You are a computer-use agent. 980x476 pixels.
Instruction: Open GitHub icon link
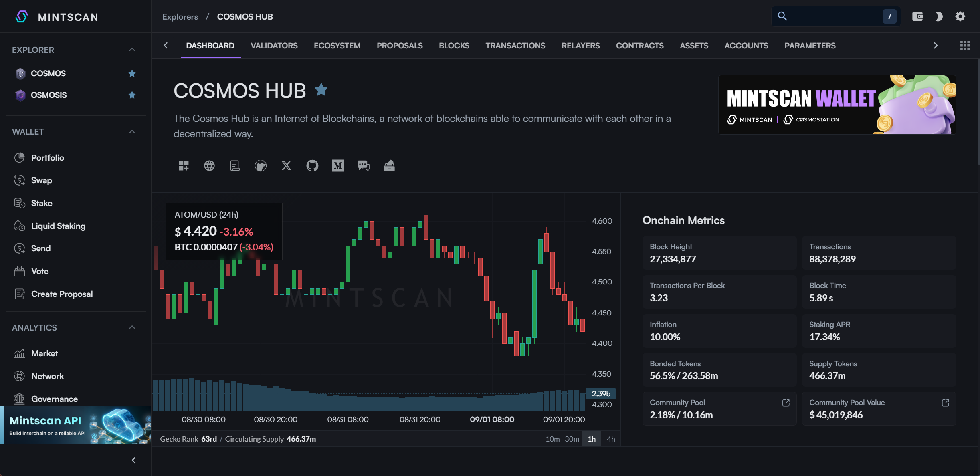pos(312,165)
